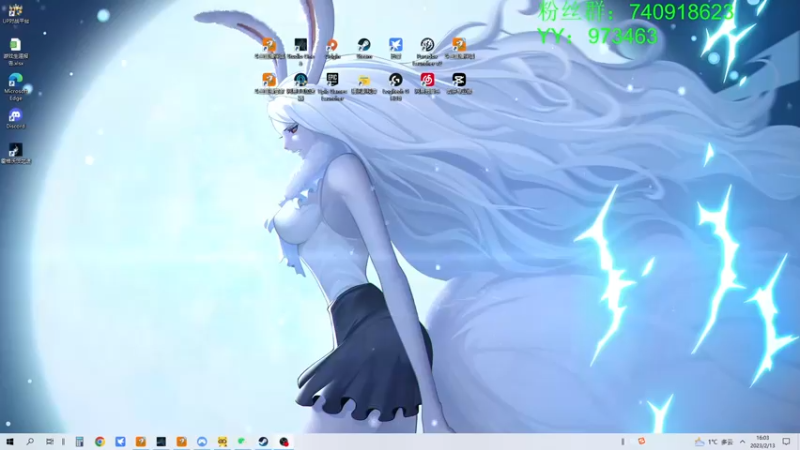Open the clock and date flyout
800x450 pixels.
click(x=763, y=442)
